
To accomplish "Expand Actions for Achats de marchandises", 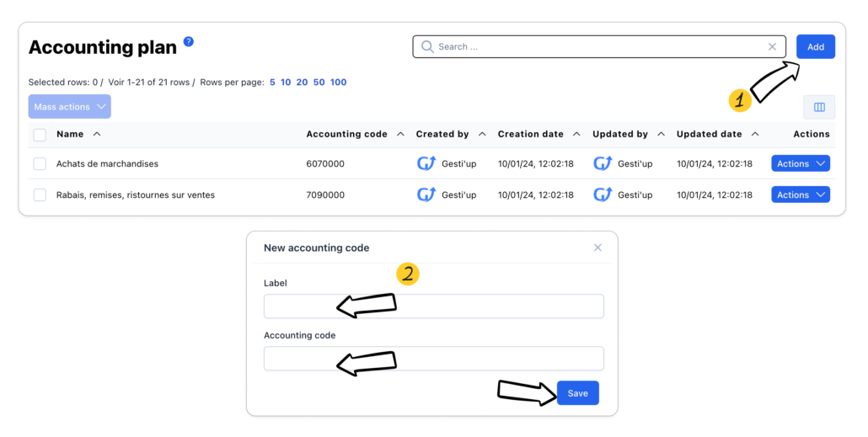I will coord(800,164).
